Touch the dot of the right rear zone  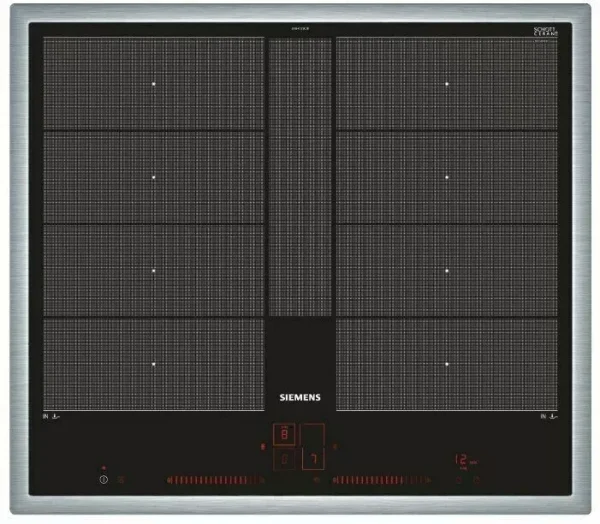click(x=447, y=84)
